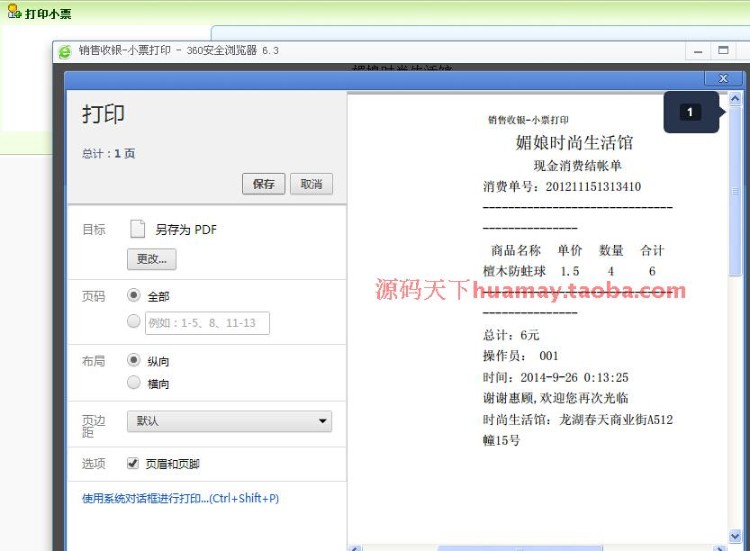
Task: Click the 媚娘时尚生活馆 title in preview
Action: pyautogui.click(x=574, y=143)
